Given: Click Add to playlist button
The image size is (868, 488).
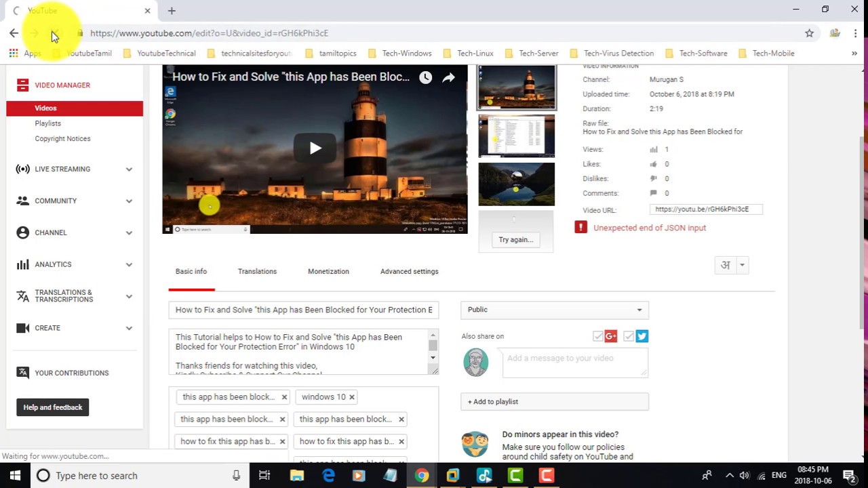Looking at the screenshot, I should coord(555,402).
